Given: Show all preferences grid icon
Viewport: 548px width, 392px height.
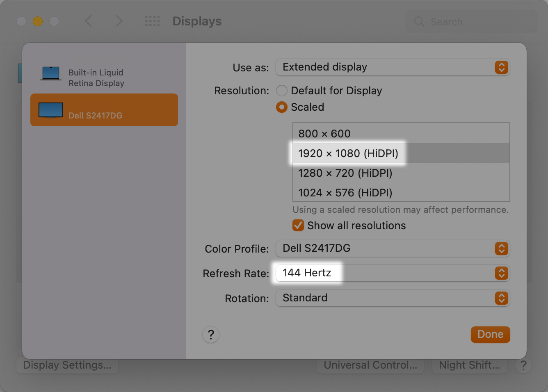Looking at the screenshot, I should coord(153,21).
